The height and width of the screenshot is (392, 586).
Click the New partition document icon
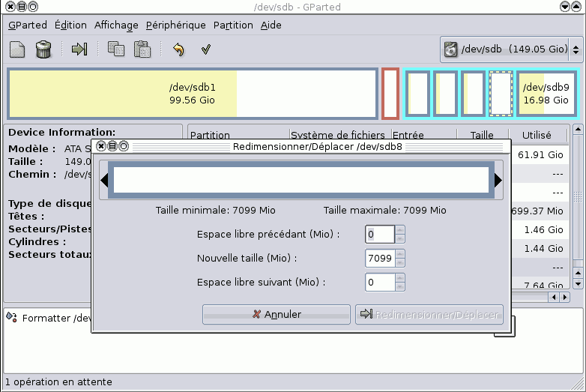17,49
